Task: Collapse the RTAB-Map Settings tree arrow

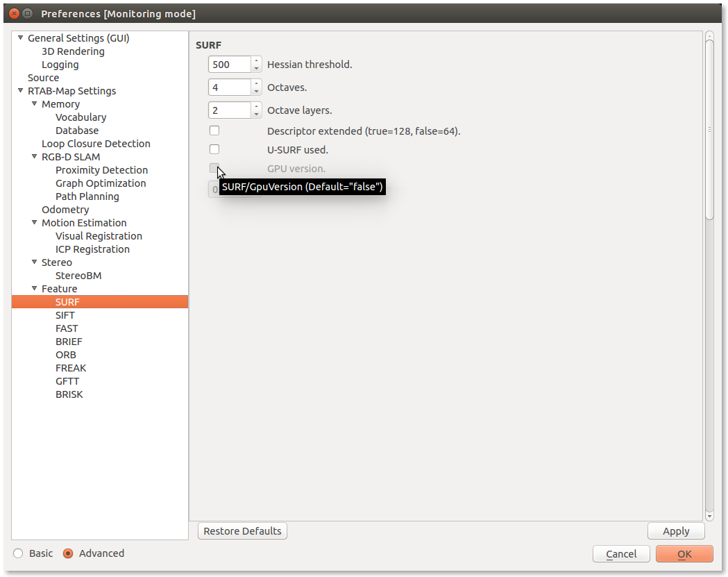Action: coord(20,91)
